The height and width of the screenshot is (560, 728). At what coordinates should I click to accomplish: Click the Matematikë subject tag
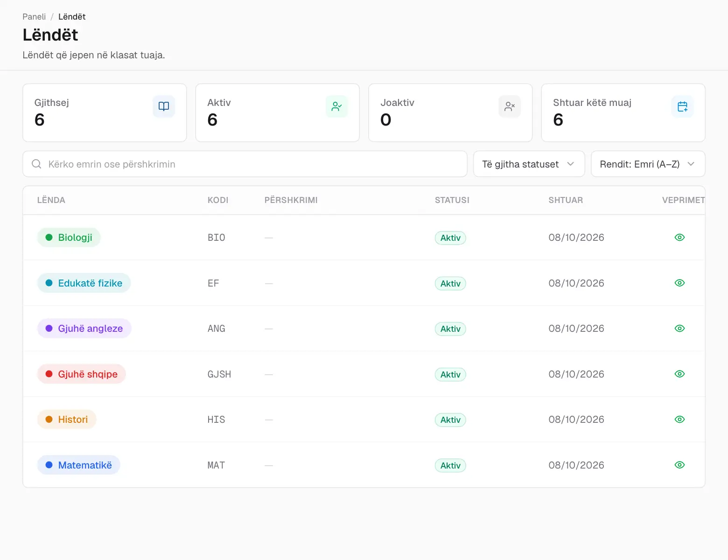[x=79, y=465]
